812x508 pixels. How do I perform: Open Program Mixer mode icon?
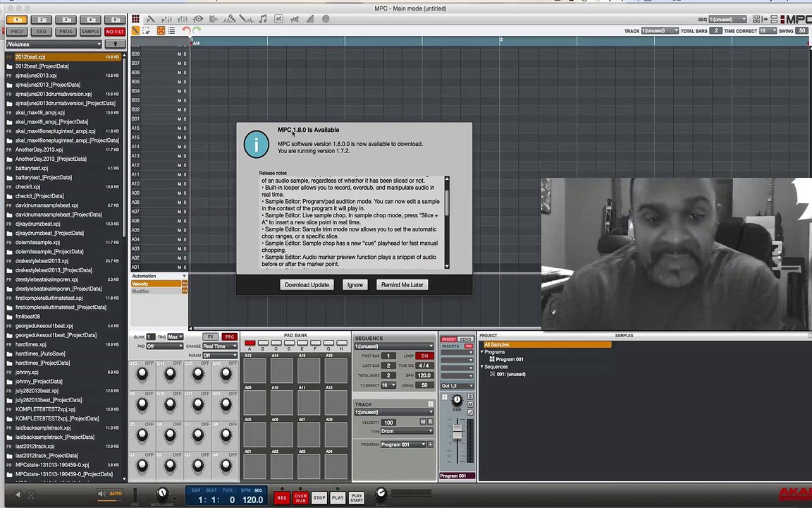167,19
